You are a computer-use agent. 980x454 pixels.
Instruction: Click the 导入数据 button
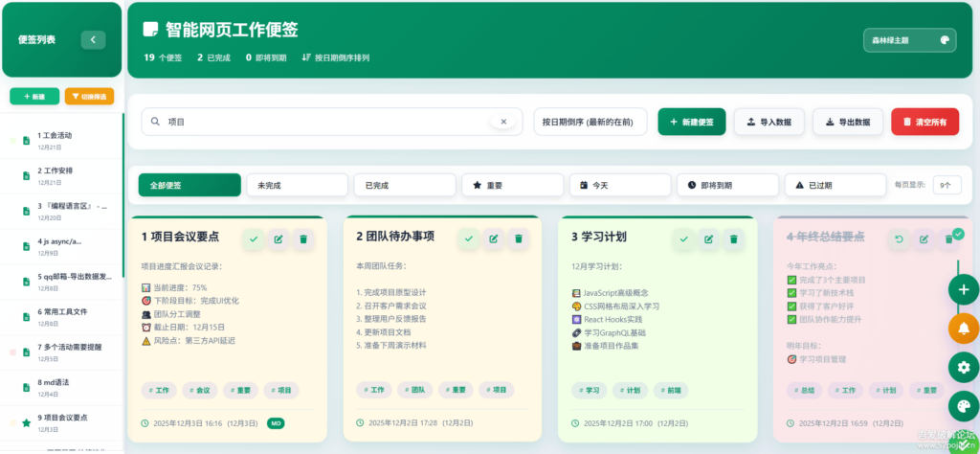[768, 122]
